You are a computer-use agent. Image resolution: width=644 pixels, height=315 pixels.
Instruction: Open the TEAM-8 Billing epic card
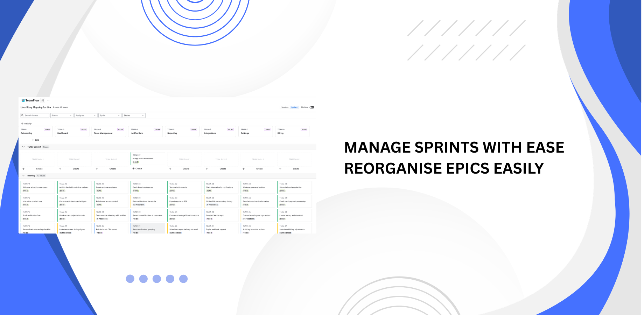click(x=293, y=131)
